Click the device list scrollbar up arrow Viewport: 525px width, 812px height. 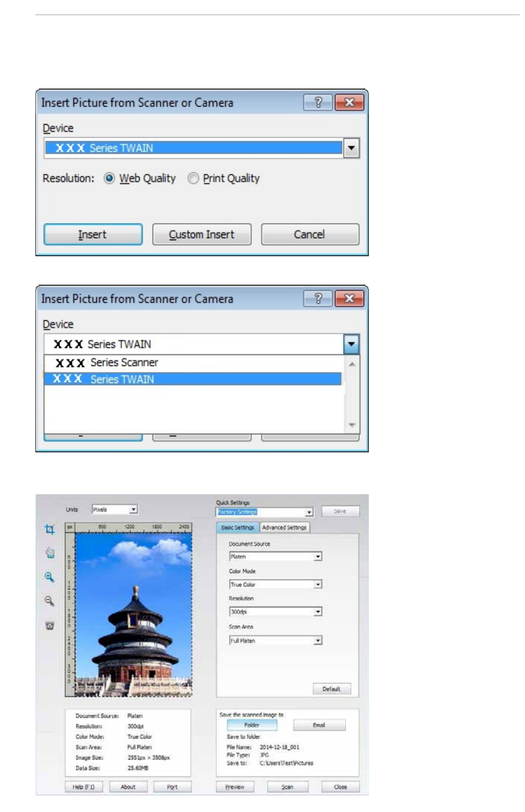352,364
